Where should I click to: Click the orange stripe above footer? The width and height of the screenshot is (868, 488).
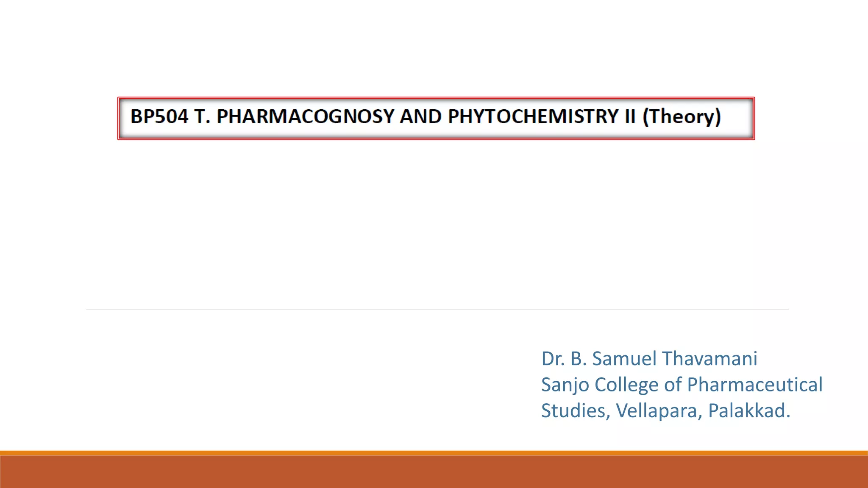pos(434,453)
